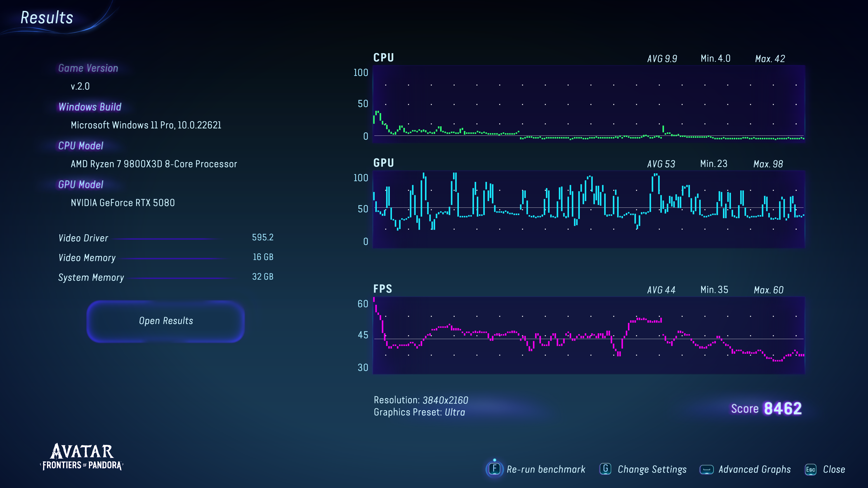Choose Change Settings option

click(652, 469)
